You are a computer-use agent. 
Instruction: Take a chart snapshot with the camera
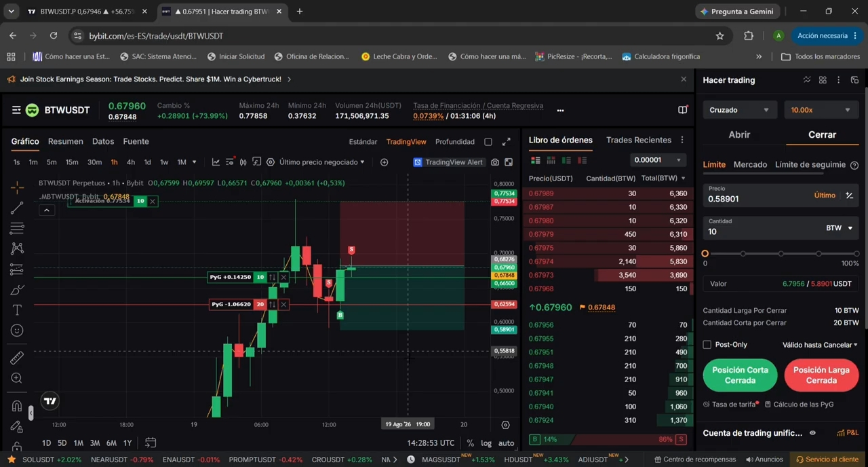pos(495,162)
